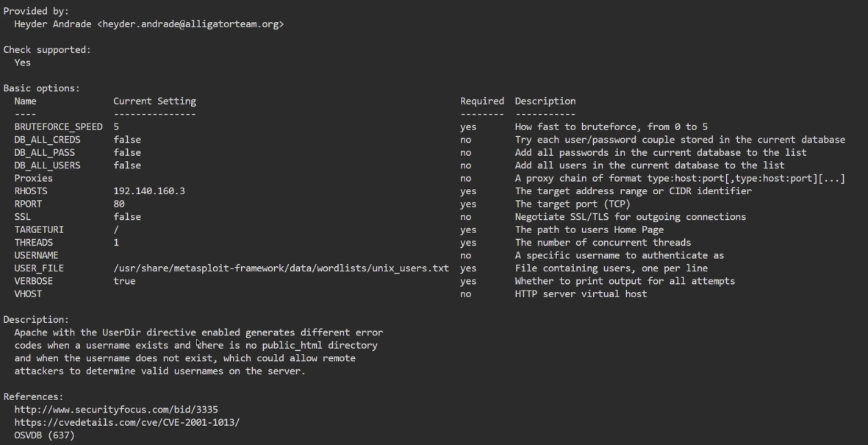The width and height of the screenshot is (868, 445).
Task: Click the "HTTP server virtual host" description
Action: [x=581, y=294]
